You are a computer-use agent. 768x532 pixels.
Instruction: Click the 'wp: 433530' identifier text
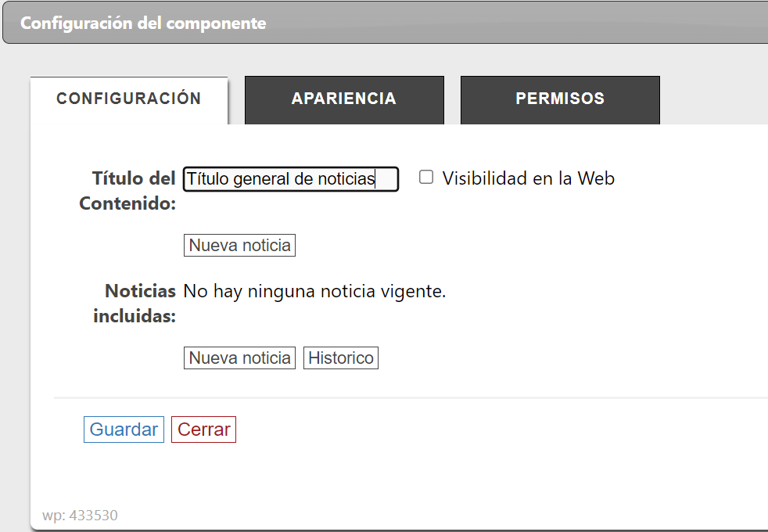(x=80, y=516)
